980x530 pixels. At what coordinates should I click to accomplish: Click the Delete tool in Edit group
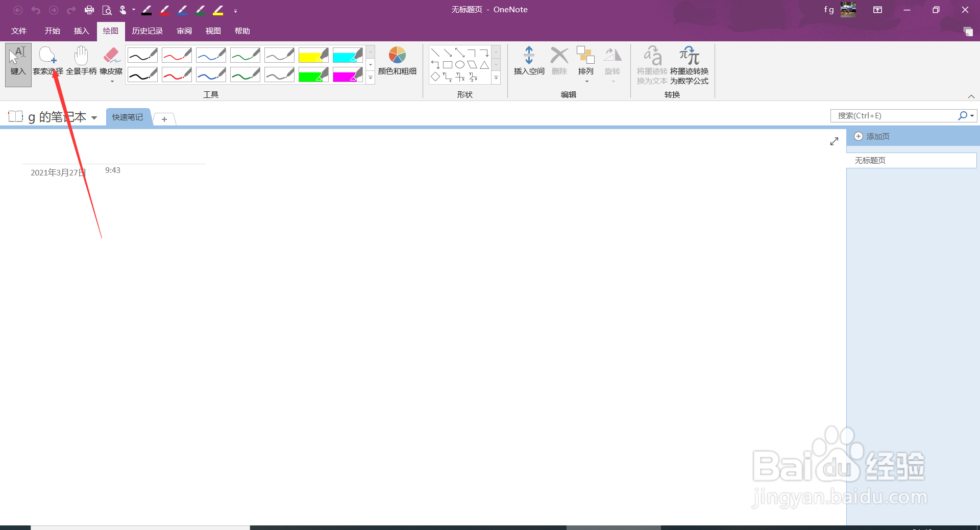pos(559,61)
